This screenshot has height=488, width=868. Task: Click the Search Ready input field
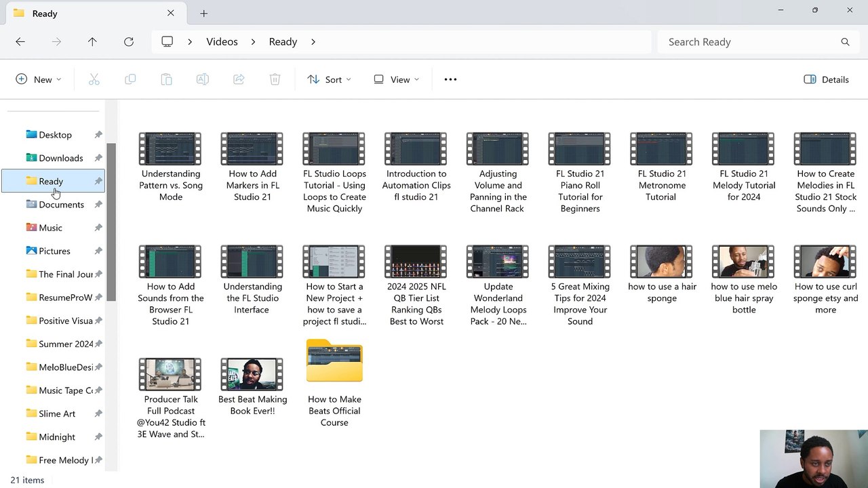[x=749, y=41]
